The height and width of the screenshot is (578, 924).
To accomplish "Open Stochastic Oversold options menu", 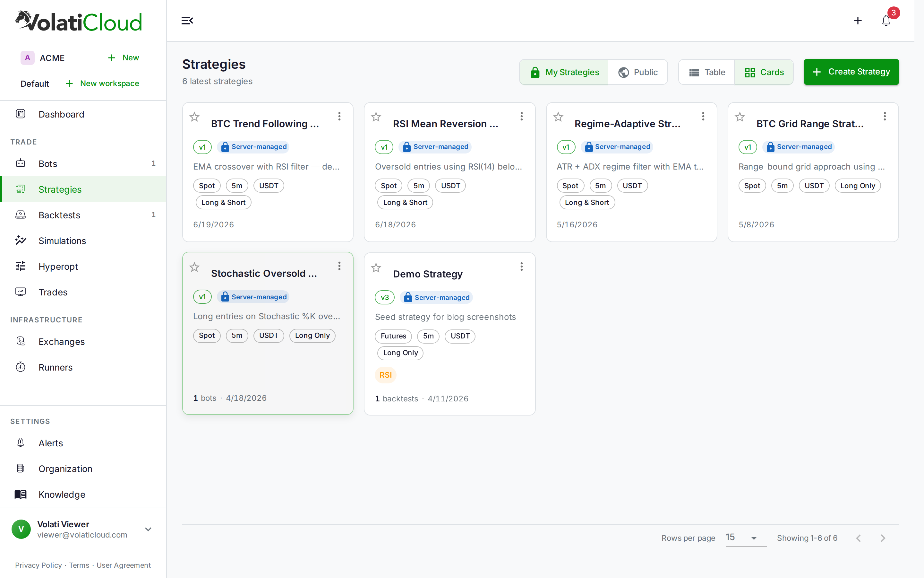I will [x=339, y=266].
